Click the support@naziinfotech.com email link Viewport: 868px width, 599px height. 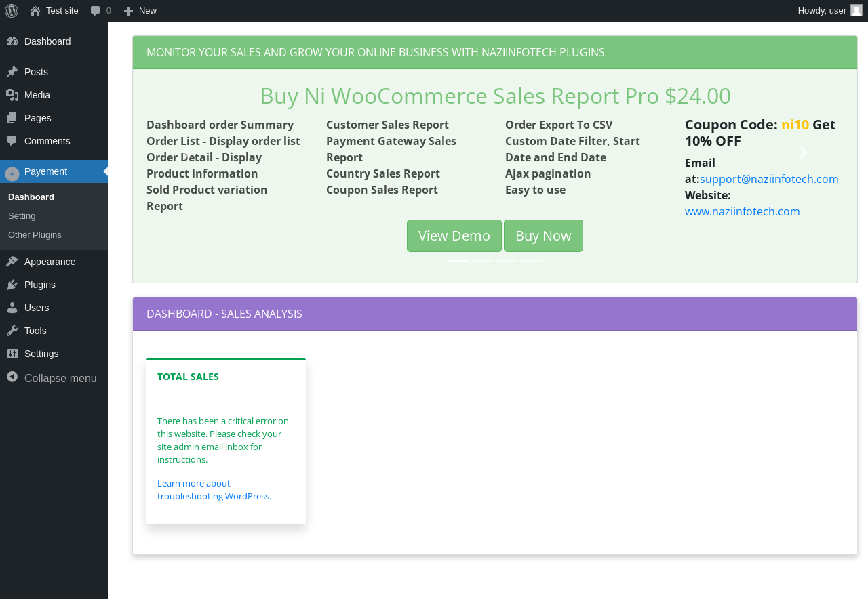tap(769, 179)
